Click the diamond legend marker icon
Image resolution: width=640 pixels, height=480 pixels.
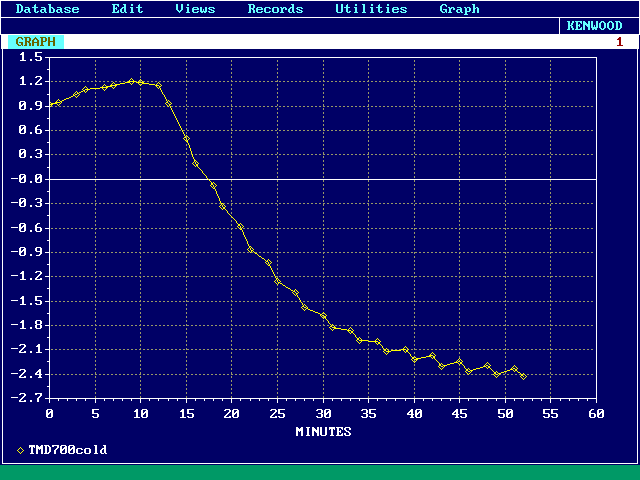coord(21,450)
